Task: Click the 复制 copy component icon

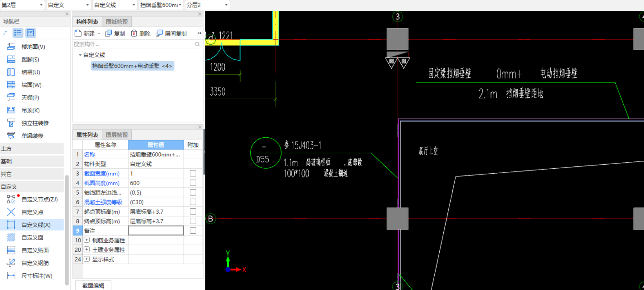Action: click(x=108, y=33)
